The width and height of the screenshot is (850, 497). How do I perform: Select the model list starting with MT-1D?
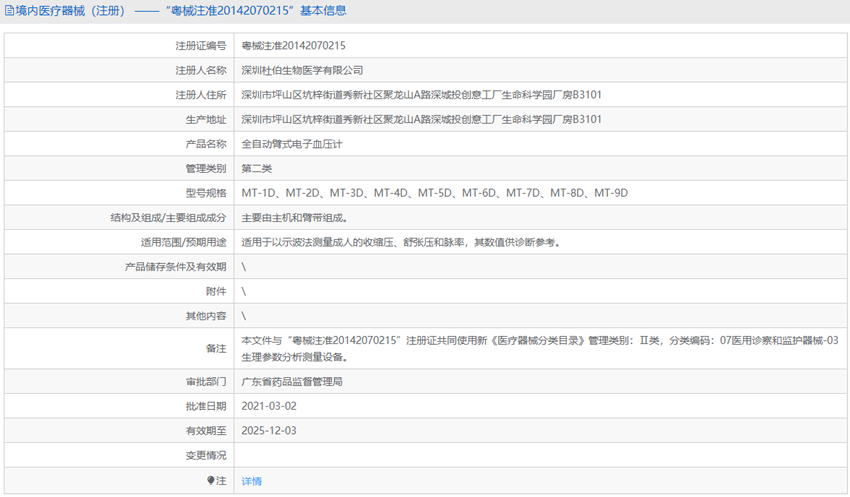(434, 193)
